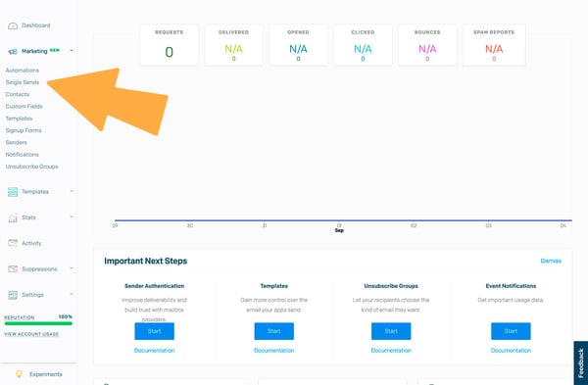The height and width of the screenshot is (385, 588).
Task: Open Senders page
Action: [16, 142]
